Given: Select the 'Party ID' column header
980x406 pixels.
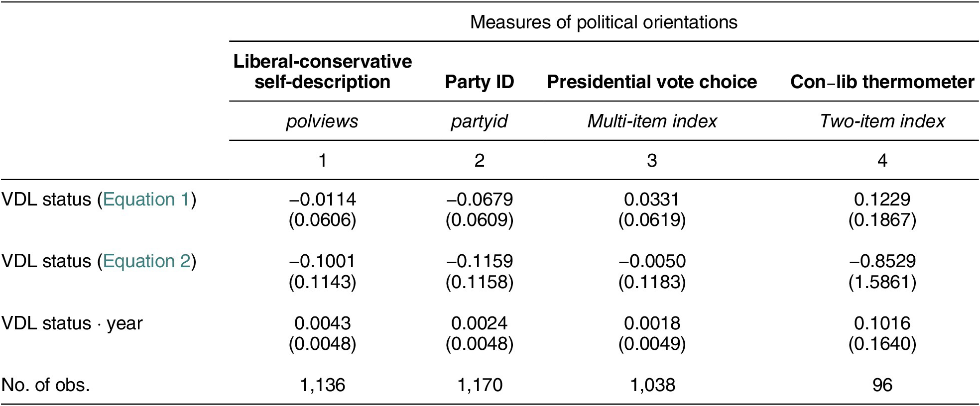Looking at the screenshot, I should (479, 82).
